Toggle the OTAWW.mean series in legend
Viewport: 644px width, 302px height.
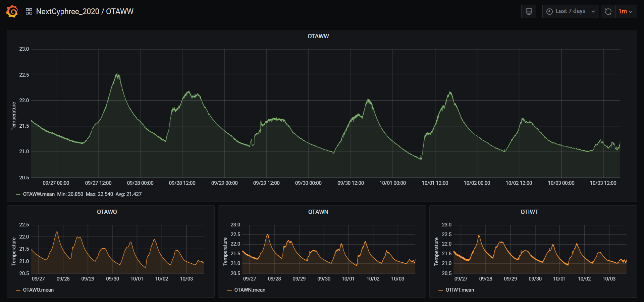pos(39,194)
